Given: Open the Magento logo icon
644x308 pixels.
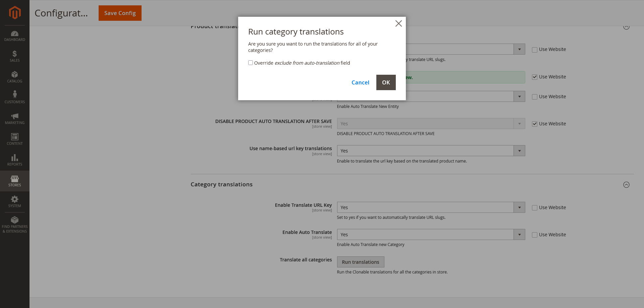Looking at the screenshot, I should pyautogui.click(x=15, y=13).
